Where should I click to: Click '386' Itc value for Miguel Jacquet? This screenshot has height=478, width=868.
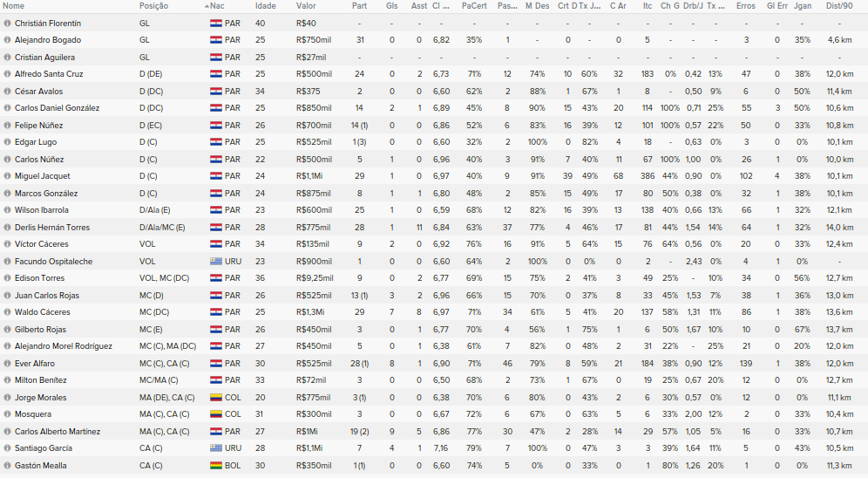(x=648, y=176)
